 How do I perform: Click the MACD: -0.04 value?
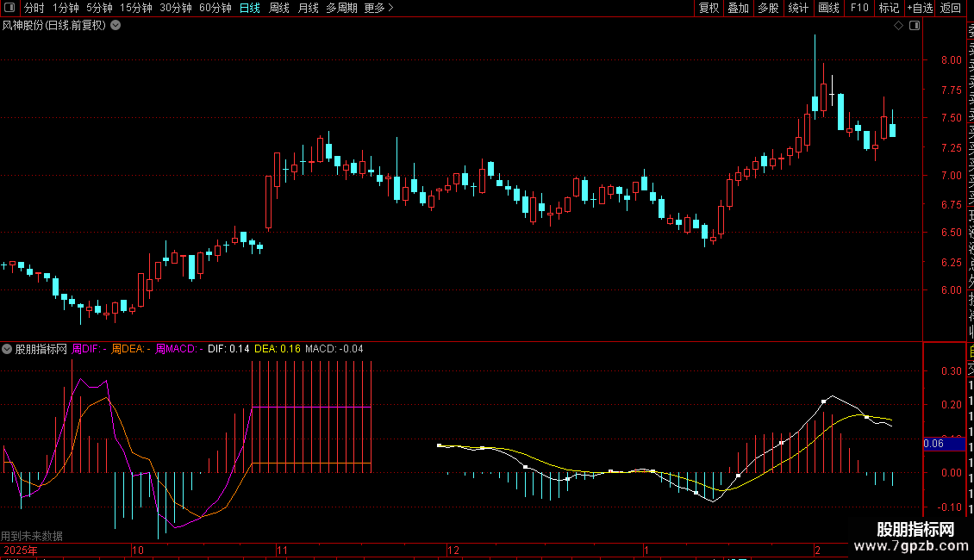point(334,349)
